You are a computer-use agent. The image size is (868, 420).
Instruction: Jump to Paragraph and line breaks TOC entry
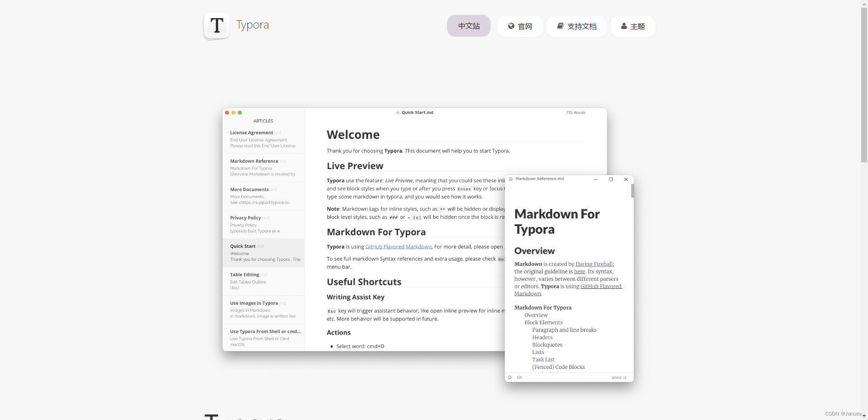click(564, 330)
